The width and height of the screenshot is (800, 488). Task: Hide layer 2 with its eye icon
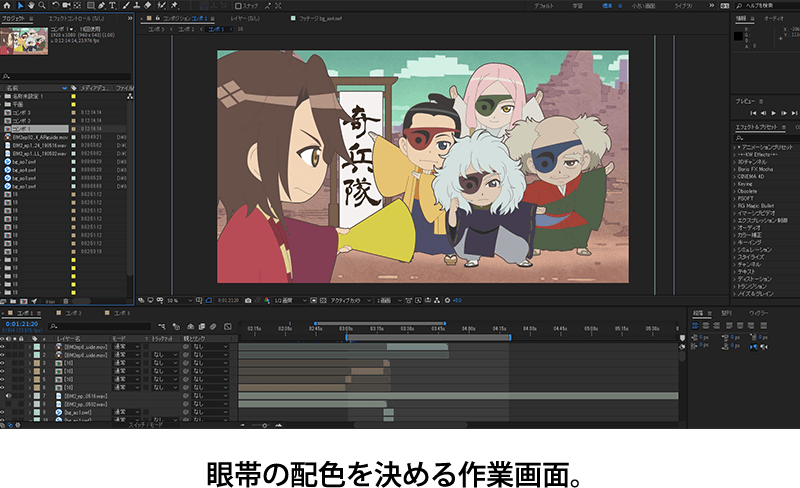(x=3, y=355)
